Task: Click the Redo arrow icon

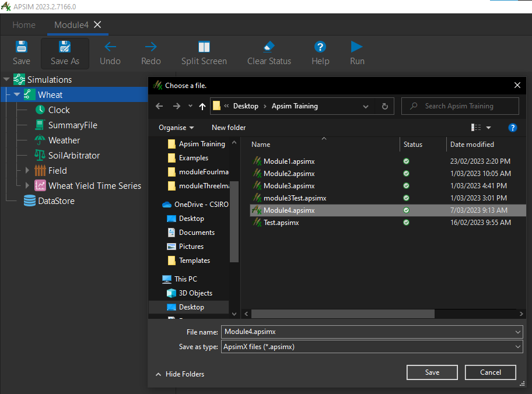Action: (x=151, y=47)
